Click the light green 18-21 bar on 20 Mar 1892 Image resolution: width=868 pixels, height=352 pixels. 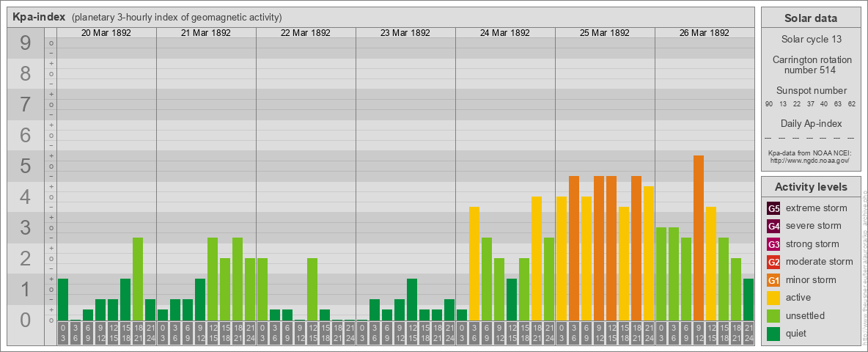point(138,279)
